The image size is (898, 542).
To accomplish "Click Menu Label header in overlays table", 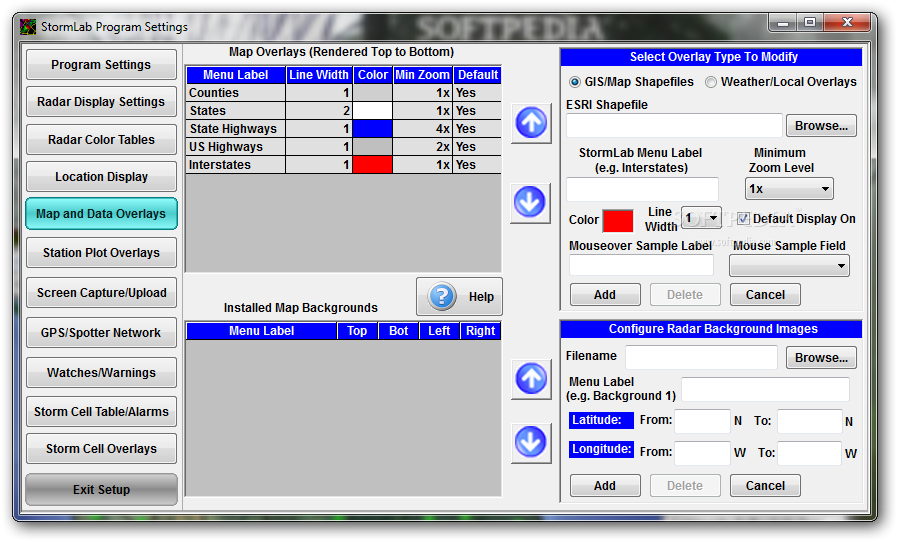I will point(235,75).
